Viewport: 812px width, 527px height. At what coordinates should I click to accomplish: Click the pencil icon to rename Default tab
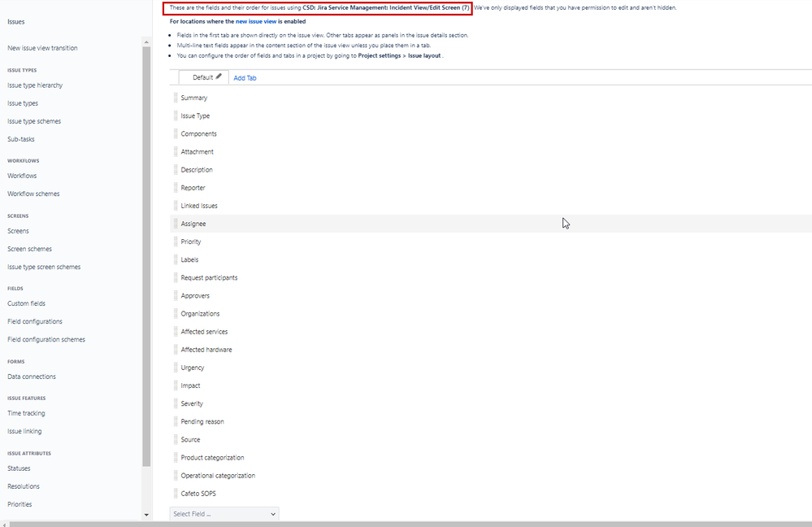tap(219, 76)
